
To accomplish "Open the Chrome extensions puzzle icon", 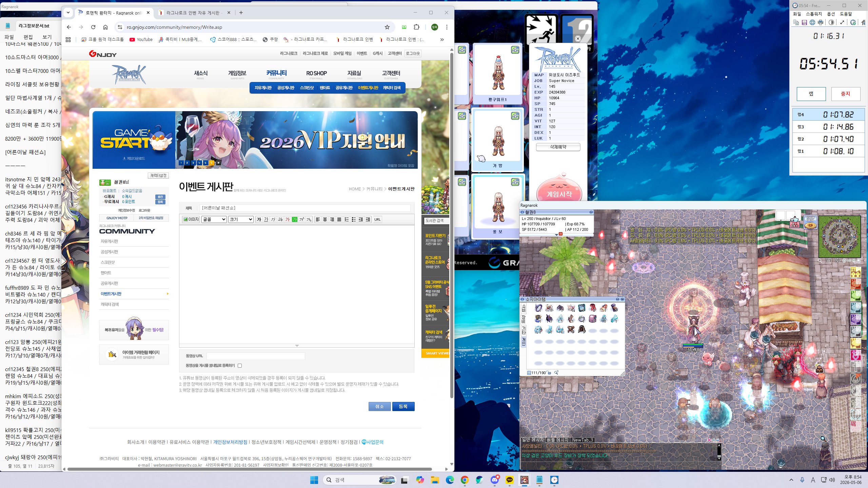I will pyautogui.click(x=417, y=27).
